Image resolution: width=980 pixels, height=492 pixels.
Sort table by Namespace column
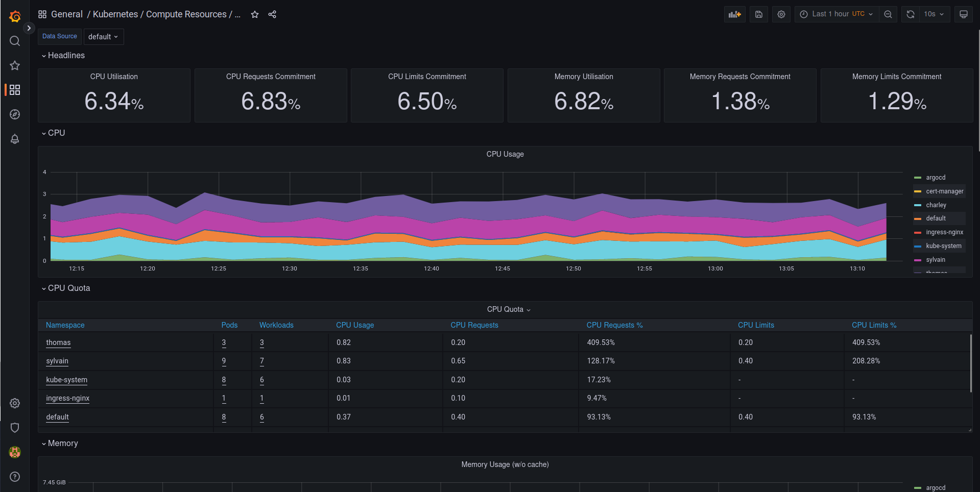[x=65, y=325]
